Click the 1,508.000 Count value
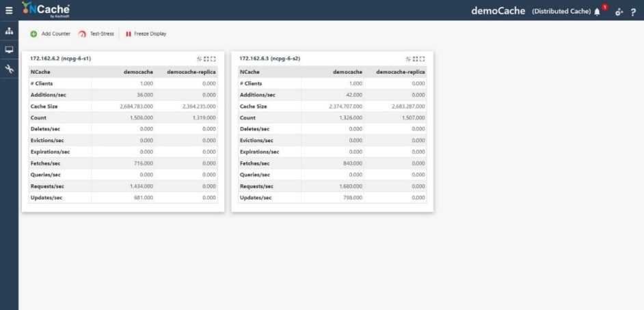This screenshot has height=310, width=644. pos(142,117)
